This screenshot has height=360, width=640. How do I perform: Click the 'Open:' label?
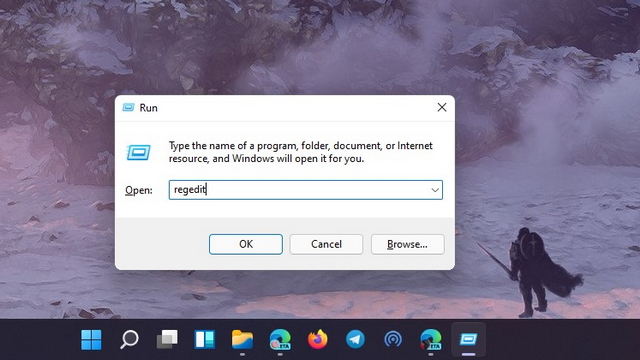click(x=139, y=190)
